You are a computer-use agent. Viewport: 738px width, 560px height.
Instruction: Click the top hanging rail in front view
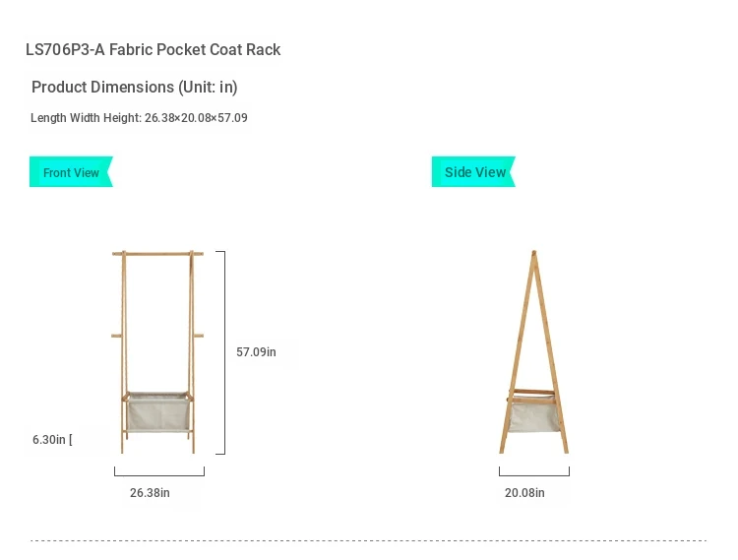pyautogui.click(x=157, y=254)
